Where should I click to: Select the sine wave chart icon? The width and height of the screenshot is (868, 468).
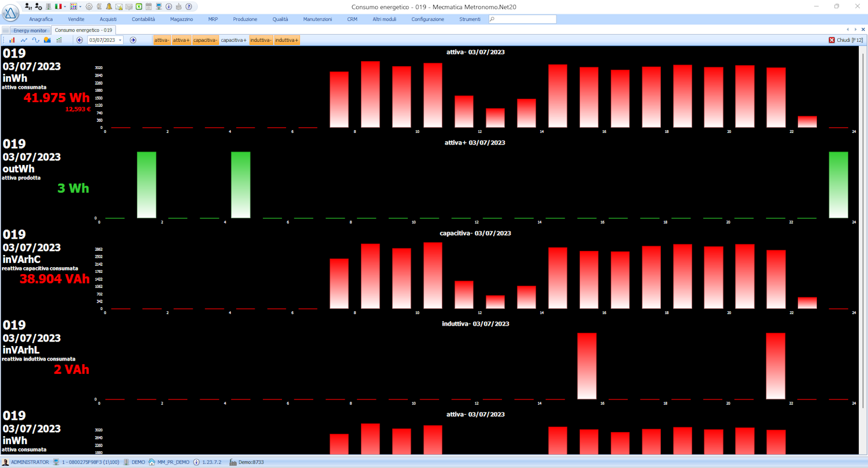35,40
